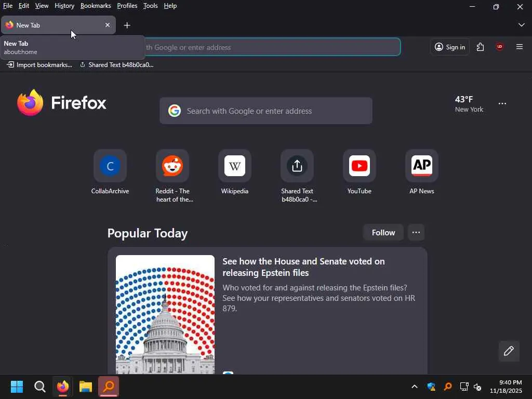This screenshot has width=532, height=399.
Task: Open File Explorer from the taskbar
Action: click(86, 387)
